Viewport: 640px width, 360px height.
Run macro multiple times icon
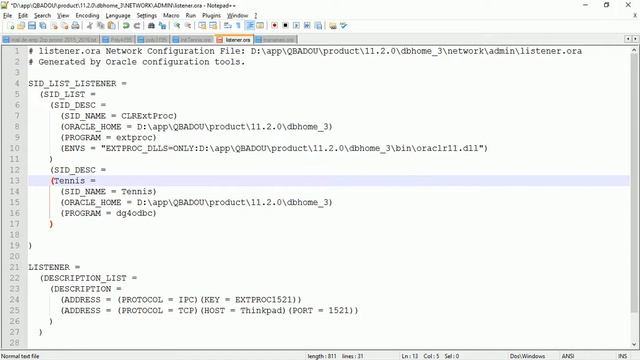[x=307, y=26]
